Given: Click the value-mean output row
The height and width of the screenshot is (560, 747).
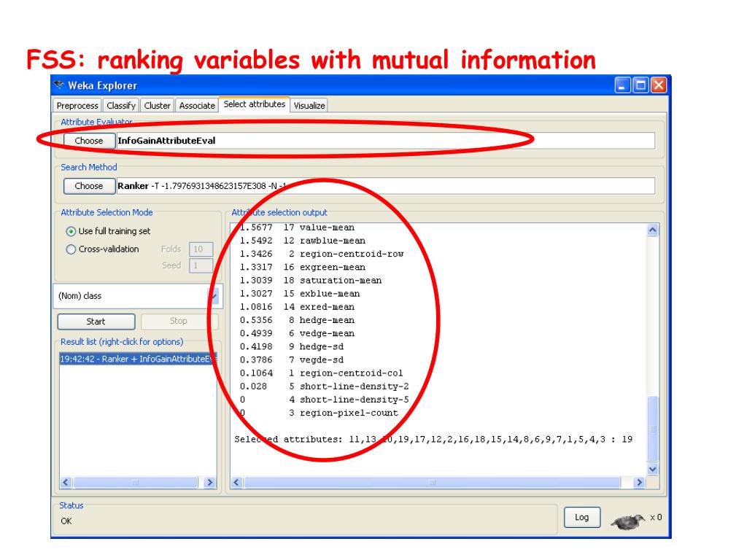Looking at the screenshot, I should coord(297,227).
